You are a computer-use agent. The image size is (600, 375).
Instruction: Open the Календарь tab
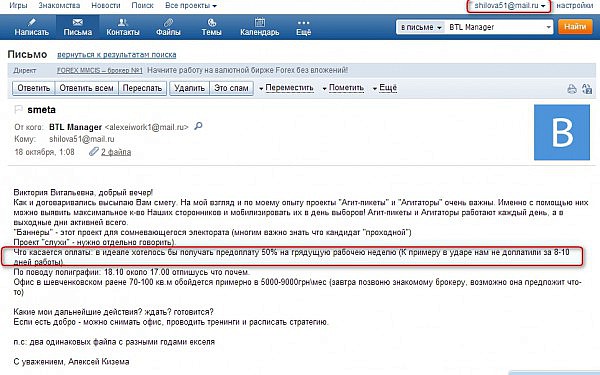pos(259,27)
